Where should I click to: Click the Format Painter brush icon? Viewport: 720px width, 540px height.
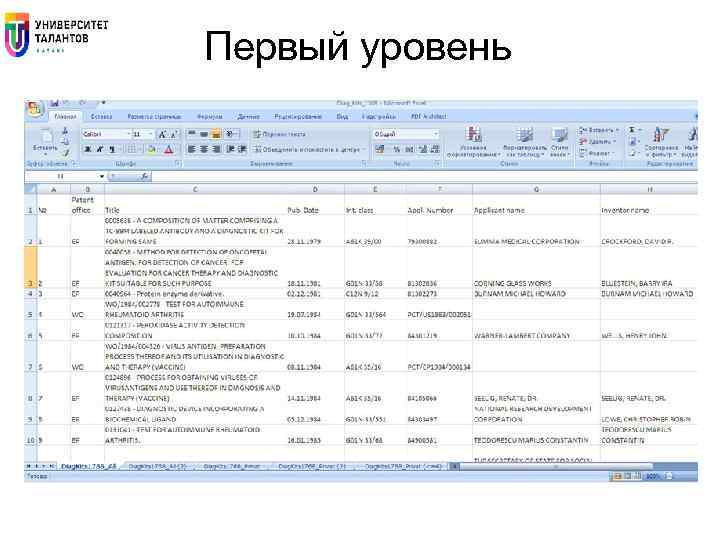click(x=65, y=152)
